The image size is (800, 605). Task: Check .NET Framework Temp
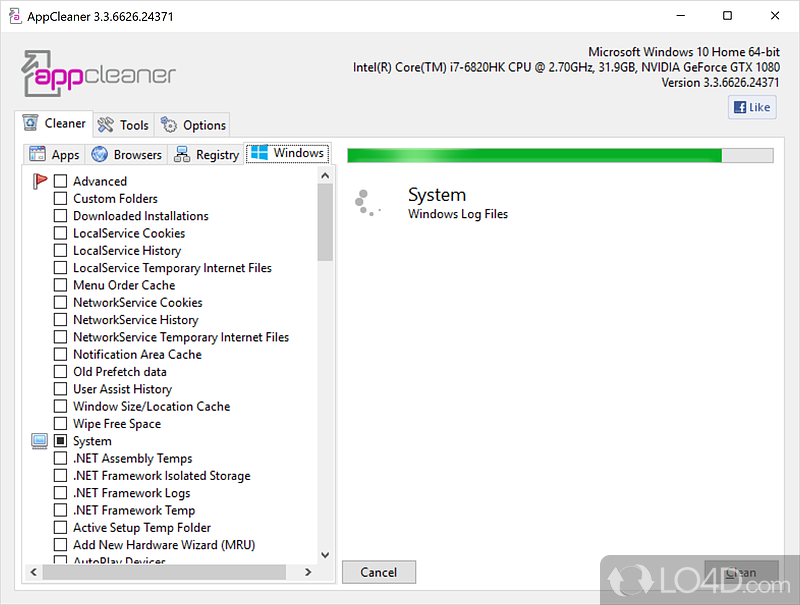60,510
